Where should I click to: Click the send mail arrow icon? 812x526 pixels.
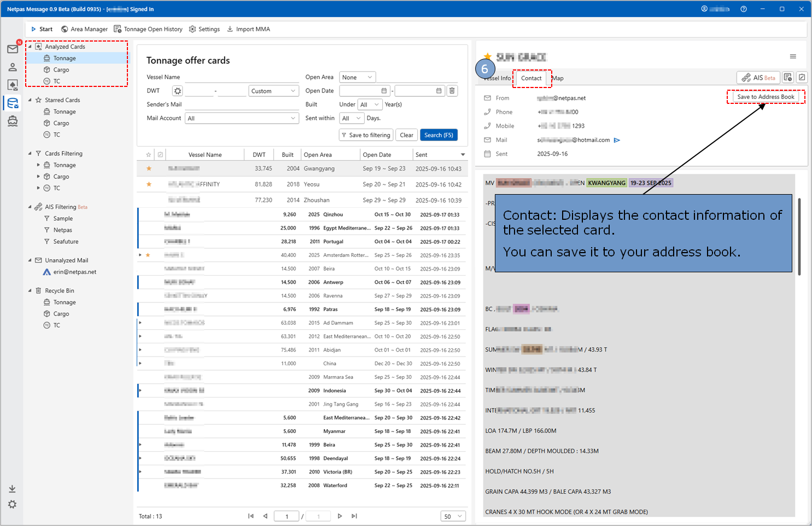(617, 141)
